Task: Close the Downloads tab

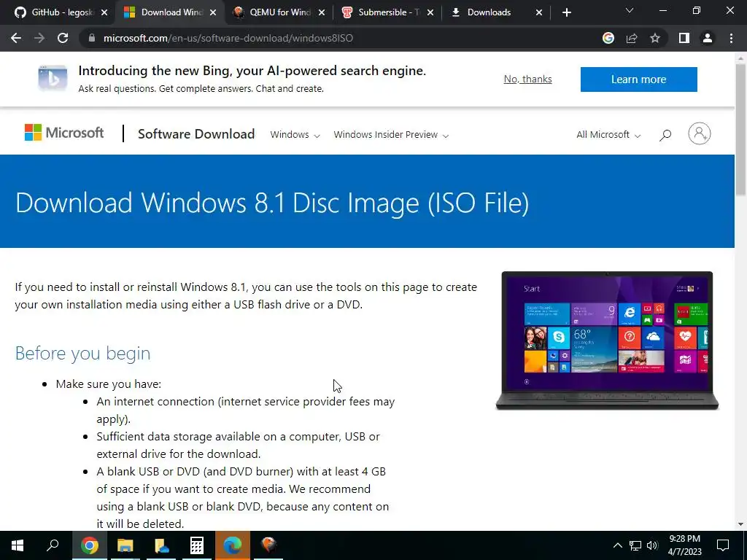Action: coord(539,12)
